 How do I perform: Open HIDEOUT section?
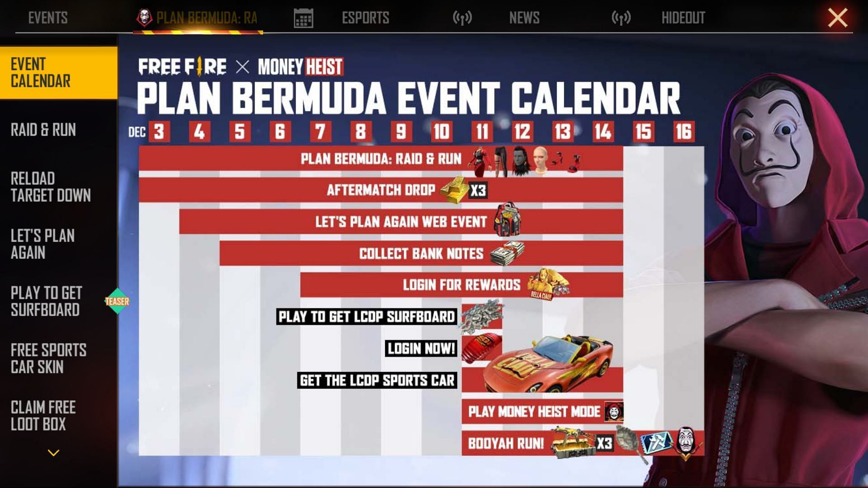pyautogui.click(x=683, y=18)
